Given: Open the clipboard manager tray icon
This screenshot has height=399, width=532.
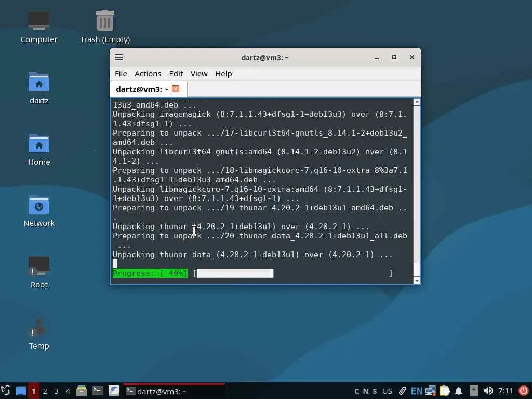Looking at the screenshot, I should 445,391.
